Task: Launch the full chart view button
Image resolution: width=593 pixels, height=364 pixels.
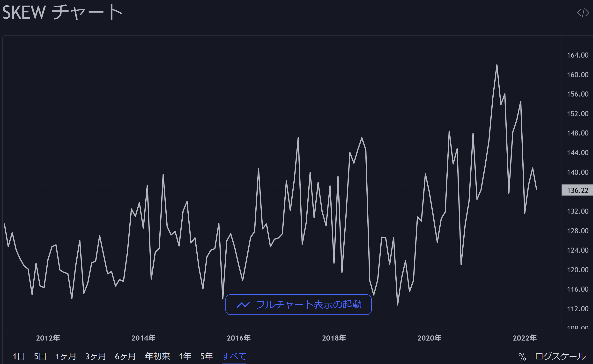Action: (x=298, y=305)
